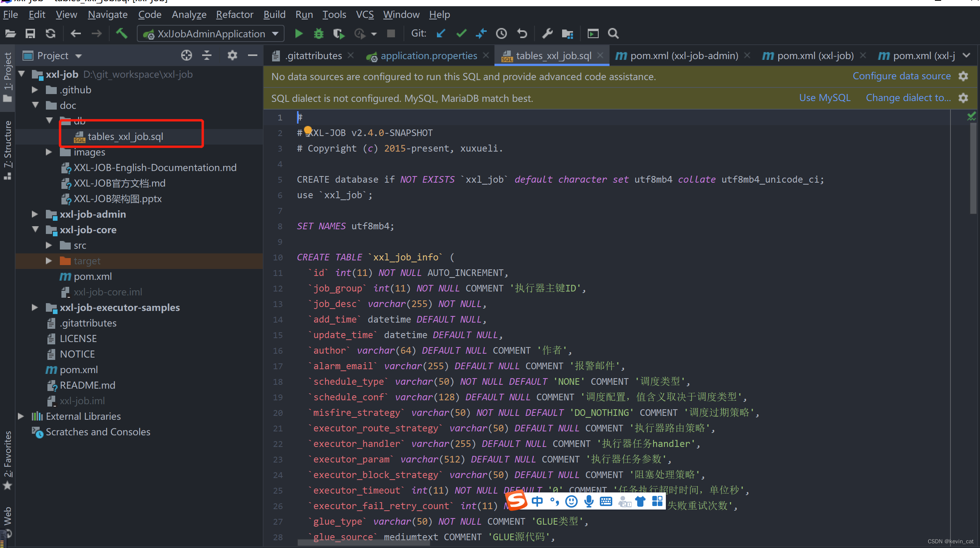
Task: Collapse the xxl-job-core module
Action: [x=35, y=229]
